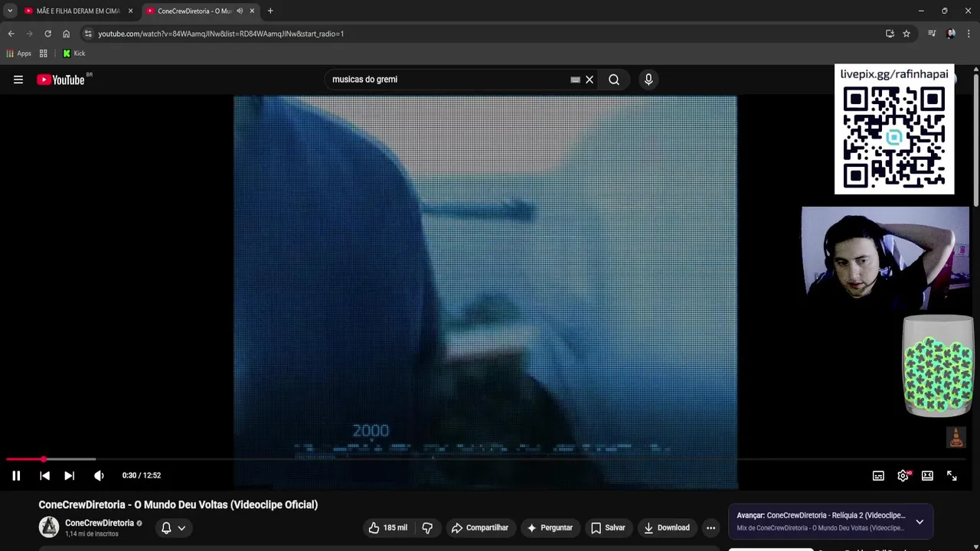
Task: Click the 1,14 mi de inscritos text
Action: pyautogui.click(x=92, y=534)
